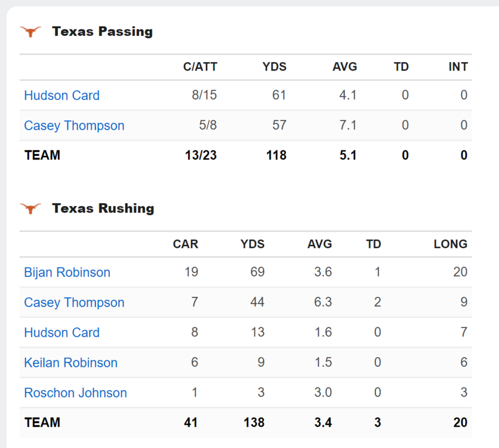The width and height of the screenshot is (499, 448).
Task: Open Casey Thompson's link in the Passing table
Action: [x=74, y=126]
